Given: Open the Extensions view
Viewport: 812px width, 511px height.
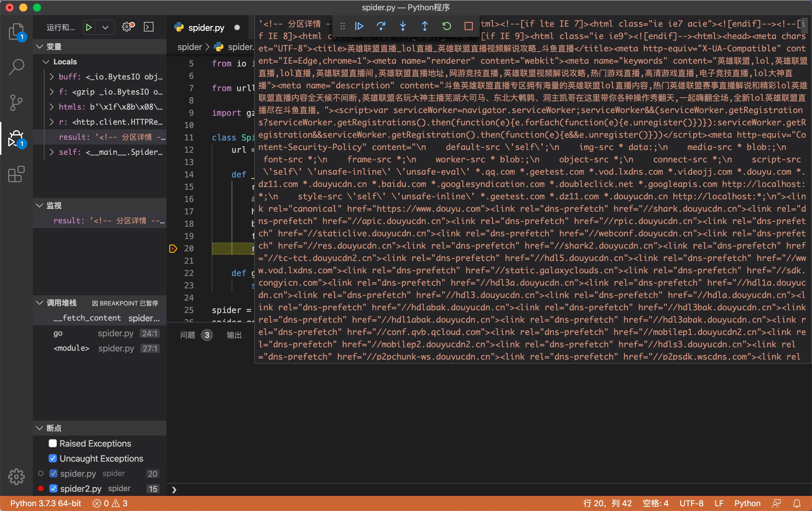Looking at the screenshot, I should coord(16,174).
